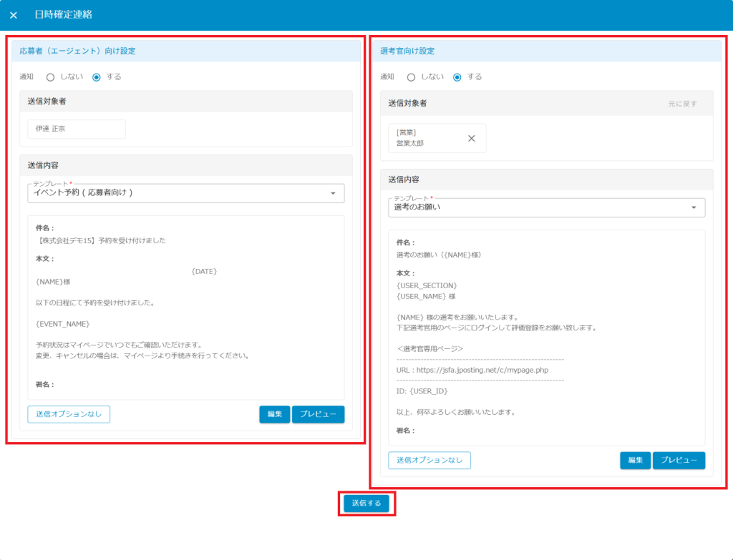Open プレビュー for applicant message
The width and height of the screenshot is (733, 560).
coord(318,414)
